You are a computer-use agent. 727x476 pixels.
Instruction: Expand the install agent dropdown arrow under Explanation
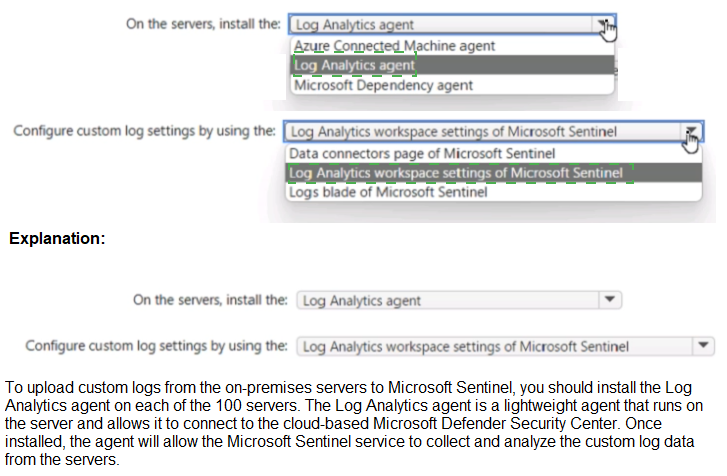click(x=609, y=299)
